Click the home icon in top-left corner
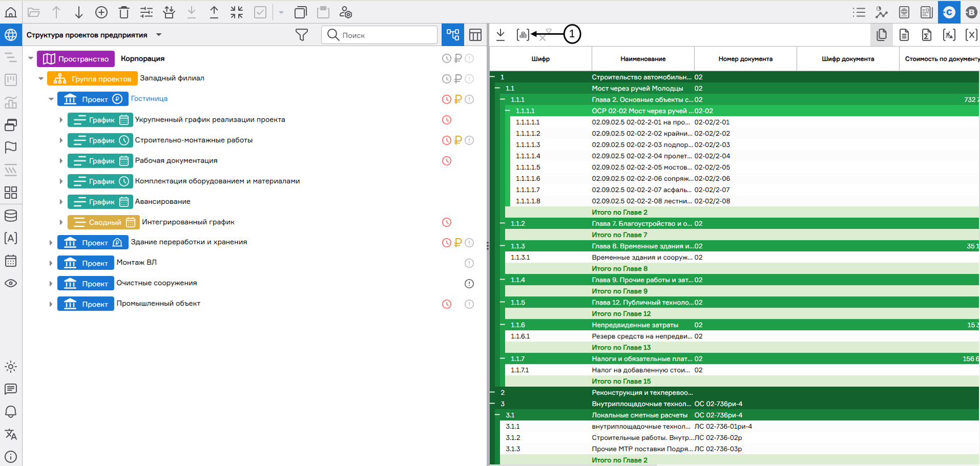The image size is (980, 466). click(11, 12)
